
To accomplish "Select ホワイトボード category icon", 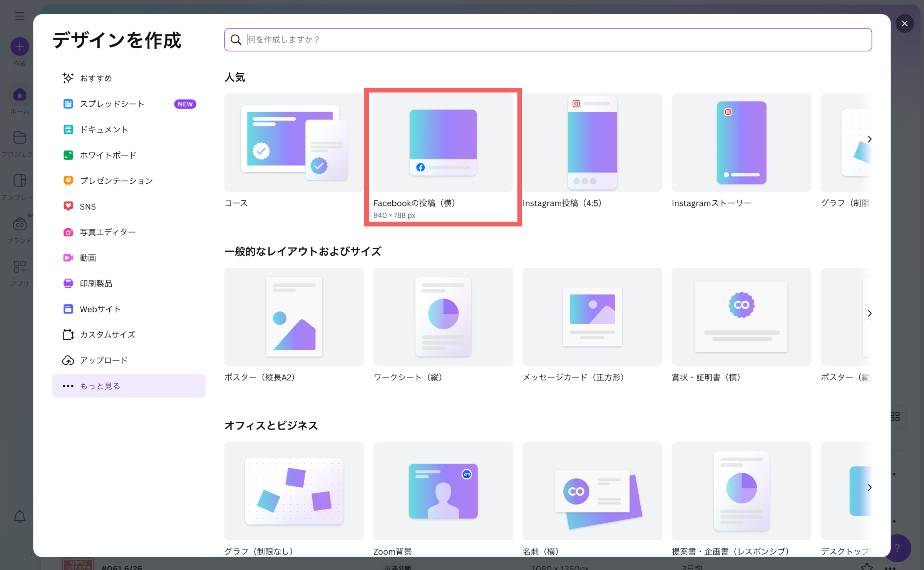I will [x=68, y=155].
